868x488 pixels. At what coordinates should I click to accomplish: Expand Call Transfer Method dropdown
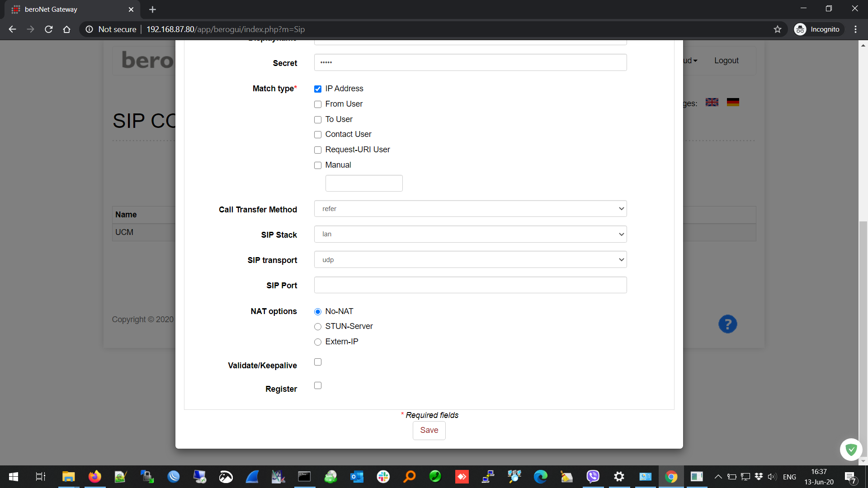[470, 209]
